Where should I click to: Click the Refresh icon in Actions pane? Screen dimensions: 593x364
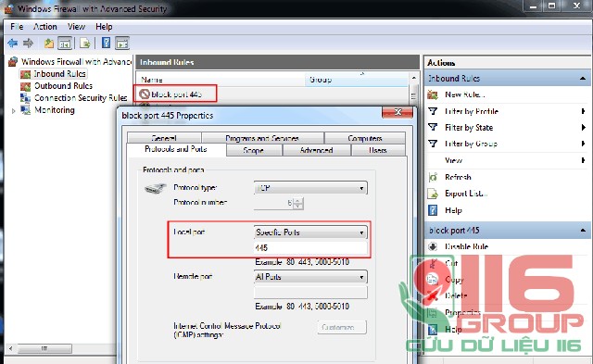tap(433, 177)
